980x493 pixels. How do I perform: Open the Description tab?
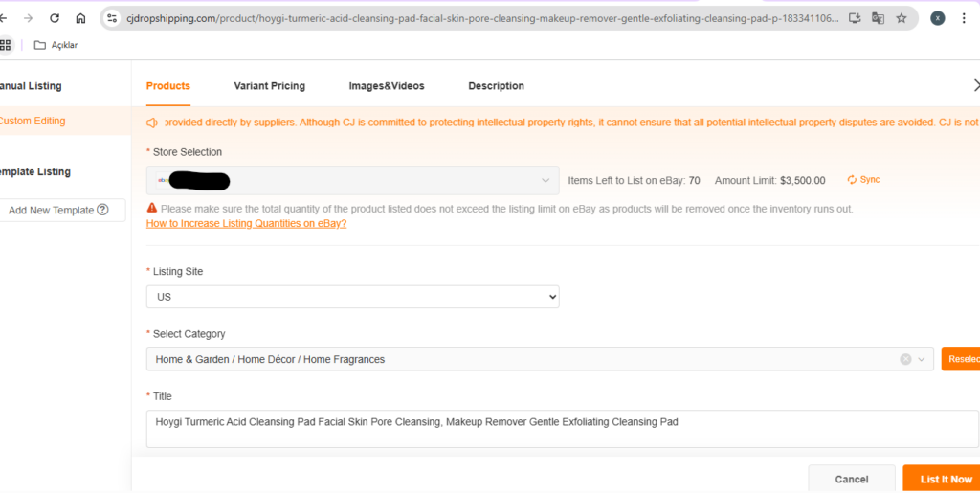pos(497,86)
